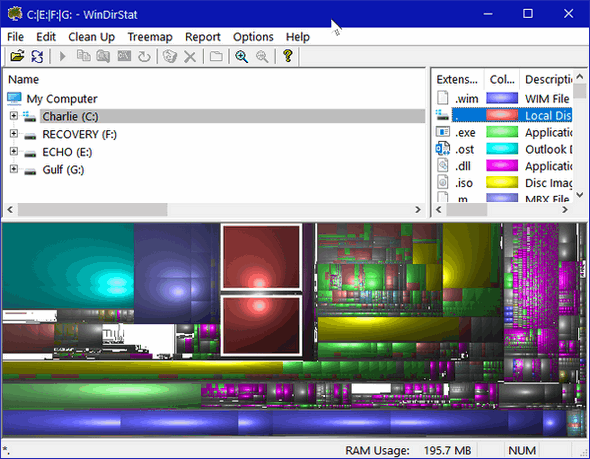Click the tree pane scroll right arrow
The image size is (590, 459).
click(418, 210)
